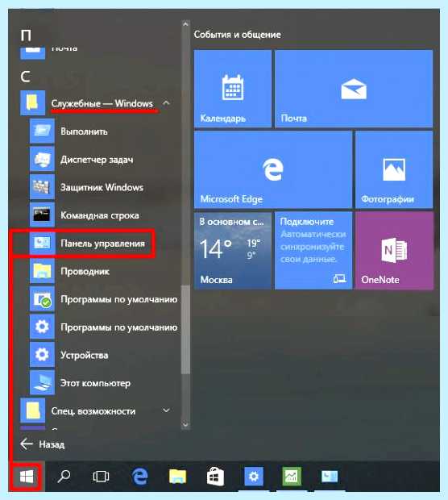Click the Устройства gear icon
Screen dimensions: 448x500
tap(42, 355)
